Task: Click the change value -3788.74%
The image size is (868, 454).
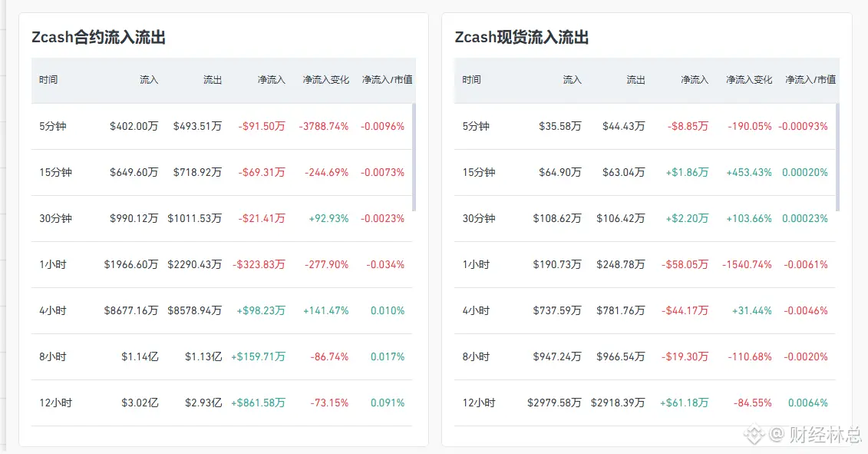Action: click(324, 127)
